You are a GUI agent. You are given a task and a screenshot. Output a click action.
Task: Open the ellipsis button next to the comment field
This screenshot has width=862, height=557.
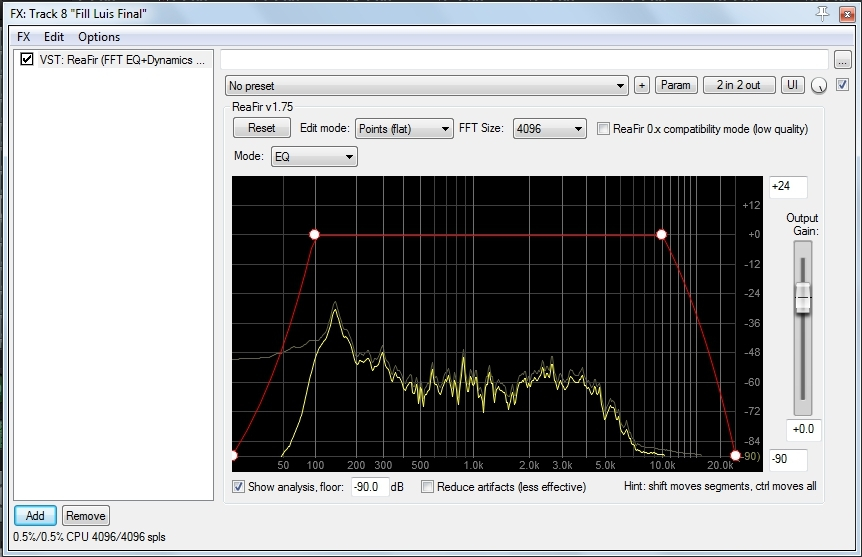(843, 59)
